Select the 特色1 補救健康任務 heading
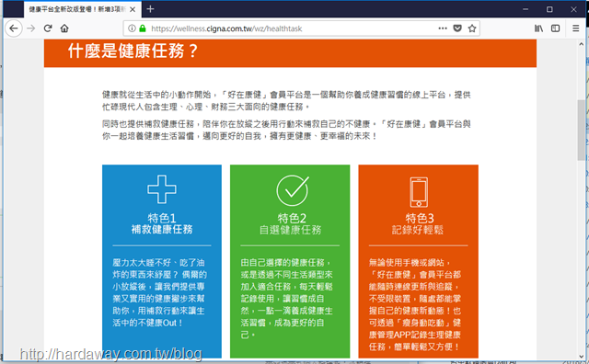The width and height of the screenshot is (589, 364). [162, 223]
